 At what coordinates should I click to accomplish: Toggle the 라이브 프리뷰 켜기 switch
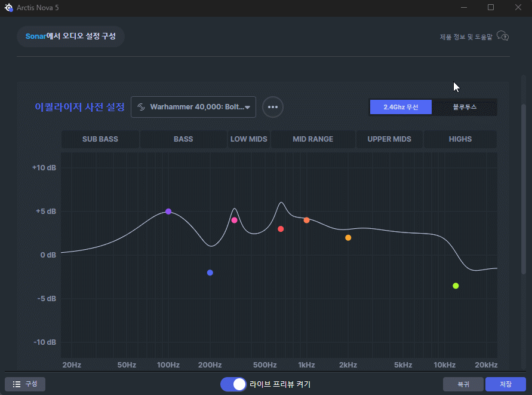[x=233, y=384]
